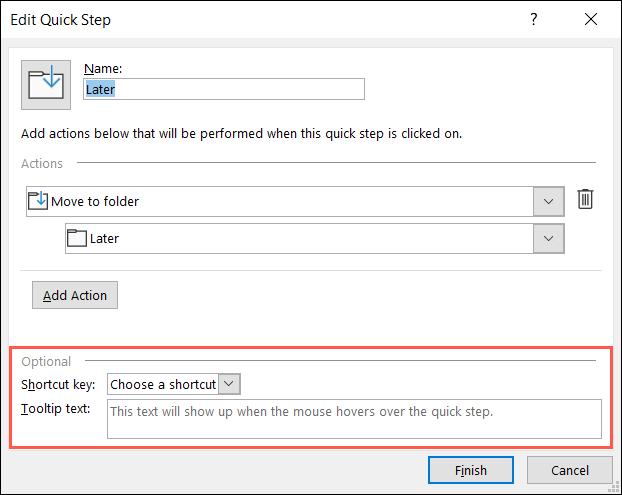This screenshot has height=495, width=622.
Task: Click the Name label above the field
Action: (102, 68)
